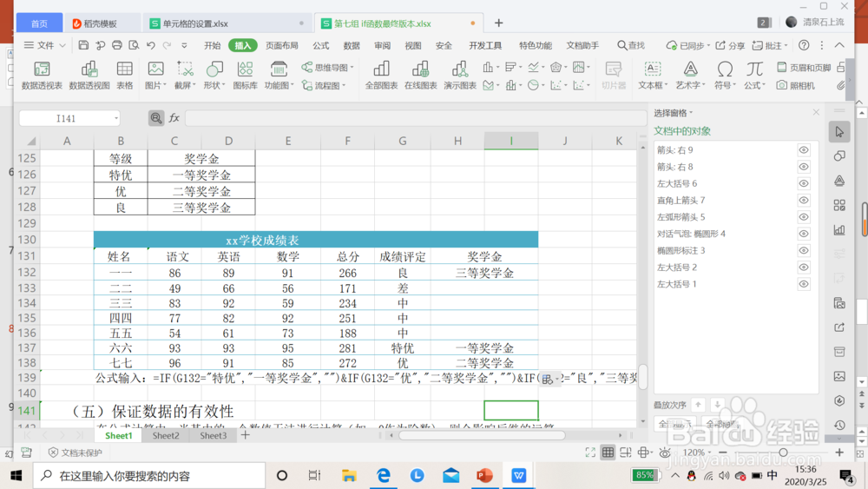Expand the 图片 dropdown arrow
Viewport: 868px width, 489px height.
point(164,86)
